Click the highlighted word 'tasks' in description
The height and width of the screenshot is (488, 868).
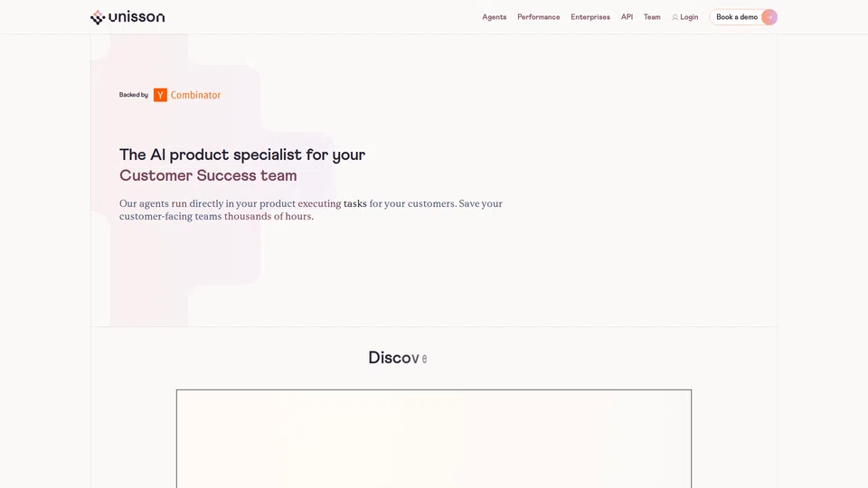pyautogui.click(x=354, y=203)
